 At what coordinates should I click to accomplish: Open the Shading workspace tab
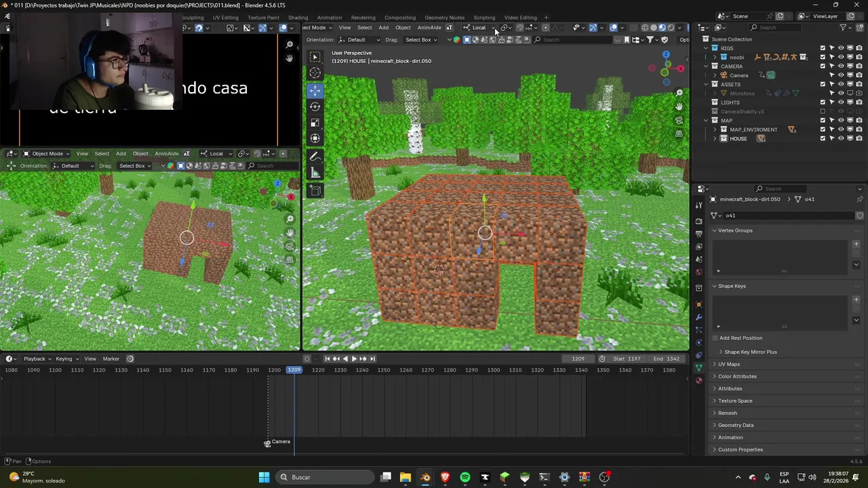tap(298, 18)
